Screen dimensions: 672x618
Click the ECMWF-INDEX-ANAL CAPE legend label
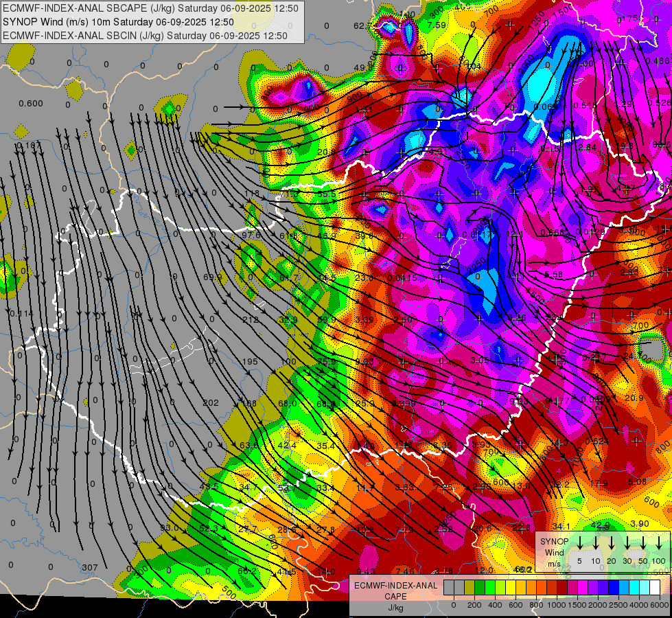[395, 591]
